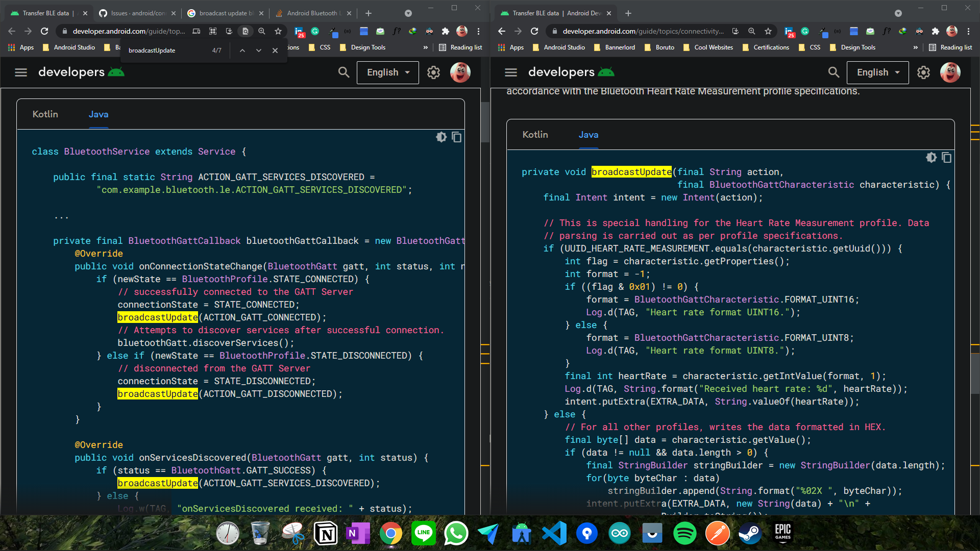Open settings gear in right developers header
Screen dimensions: 980x551
coord(924,72)
